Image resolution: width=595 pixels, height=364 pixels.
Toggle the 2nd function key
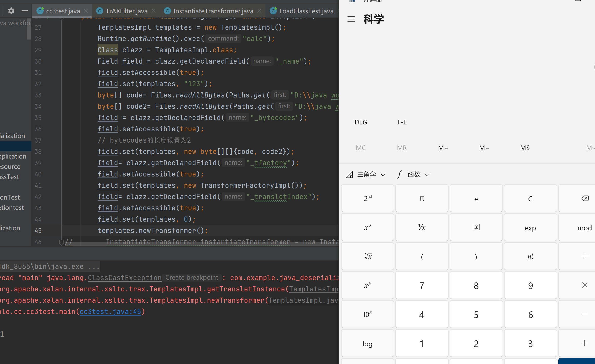[x=367, y=198]
